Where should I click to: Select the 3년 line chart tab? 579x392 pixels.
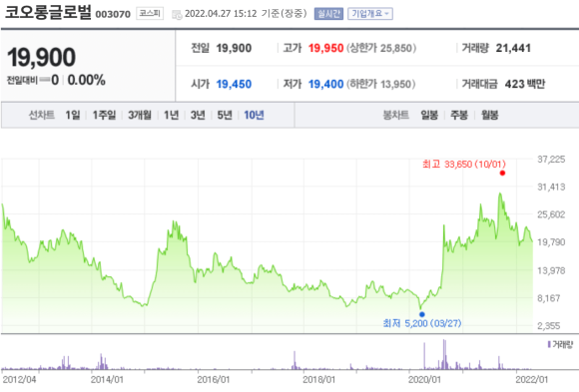[198, 115]
